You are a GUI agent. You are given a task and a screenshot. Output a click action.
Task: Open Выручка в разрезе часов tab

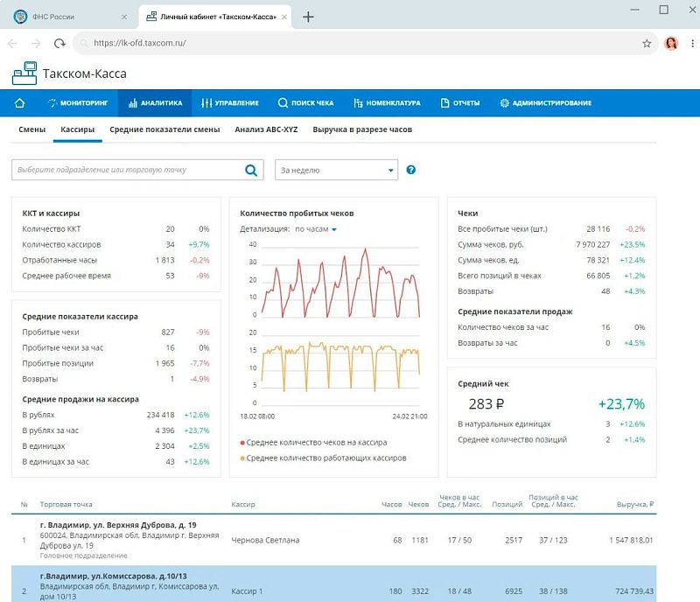pos(362,129)
